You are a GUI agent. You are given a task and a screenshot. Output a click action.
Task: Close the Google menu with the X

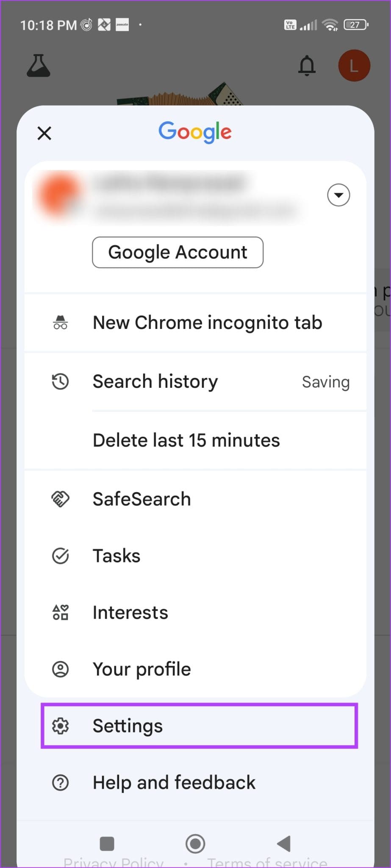[x=44, y=133]
